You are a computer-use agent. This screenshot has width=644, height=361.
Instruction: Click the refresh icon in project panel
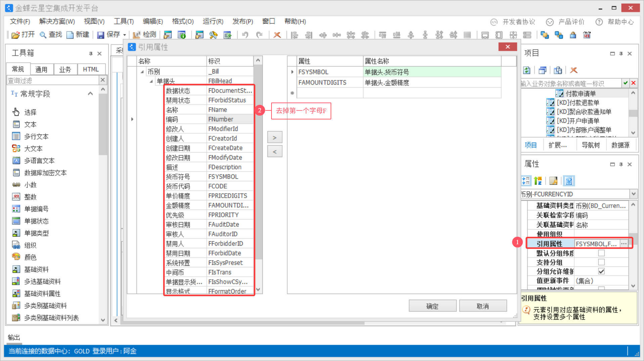point(527,70)
